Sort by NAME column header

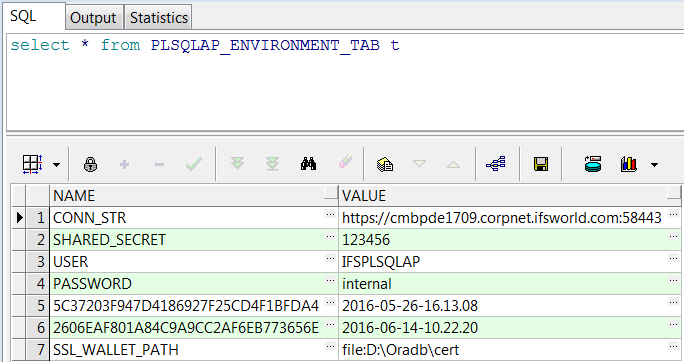coord(194,195)
